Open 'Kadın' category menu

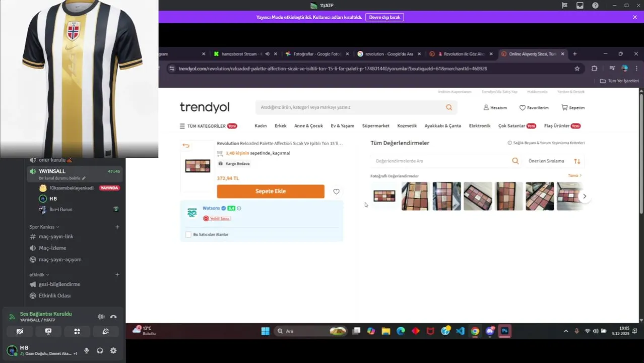pos(261,126)
